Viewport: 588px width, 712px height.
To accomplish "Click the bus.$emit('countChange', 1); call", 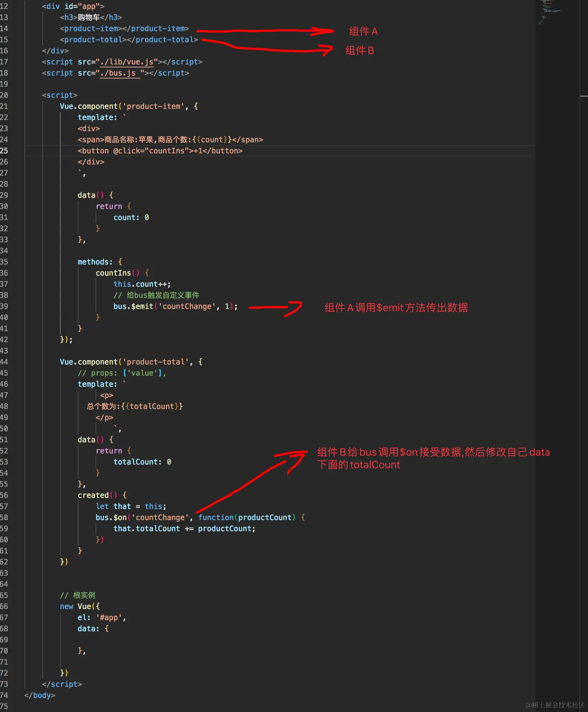I will 176,306.
